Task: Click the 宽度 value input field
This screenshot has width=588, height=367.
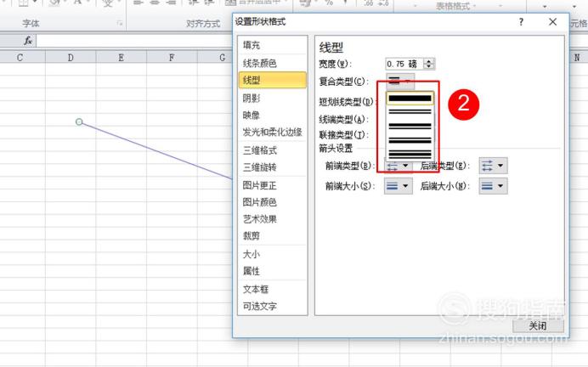Action: [x=404, y=64]
